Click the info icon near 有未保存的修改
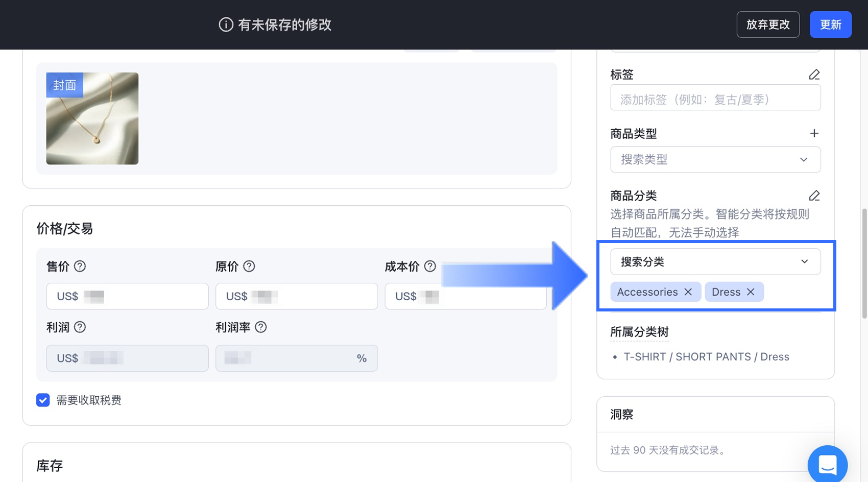Screen dimensions: 868x482 [x=225, y=24]
